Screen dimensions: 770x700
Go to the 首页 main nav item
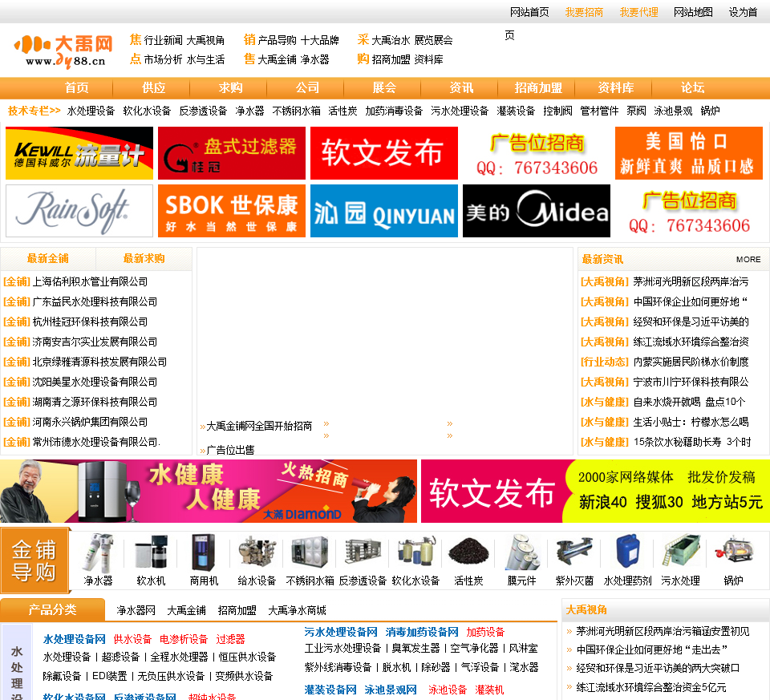pyautogui.click(x=77, y=88)
